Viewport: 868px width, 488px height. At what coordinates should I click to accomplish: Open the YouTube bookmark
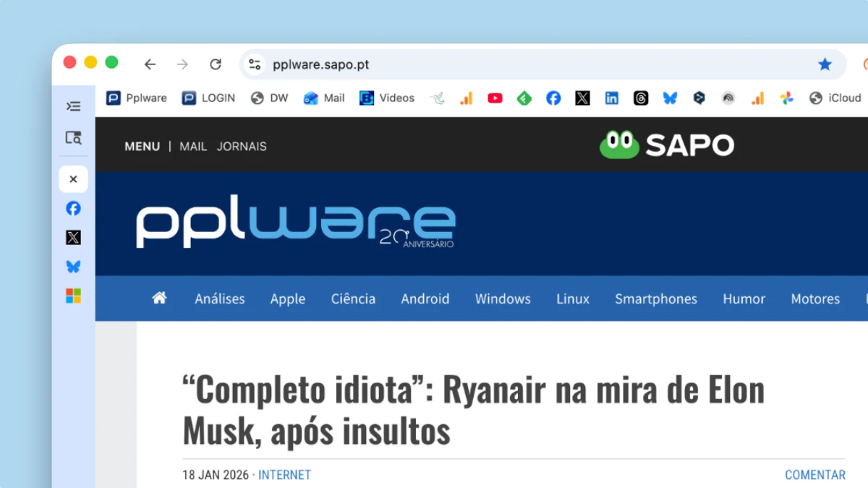(495, 98)
